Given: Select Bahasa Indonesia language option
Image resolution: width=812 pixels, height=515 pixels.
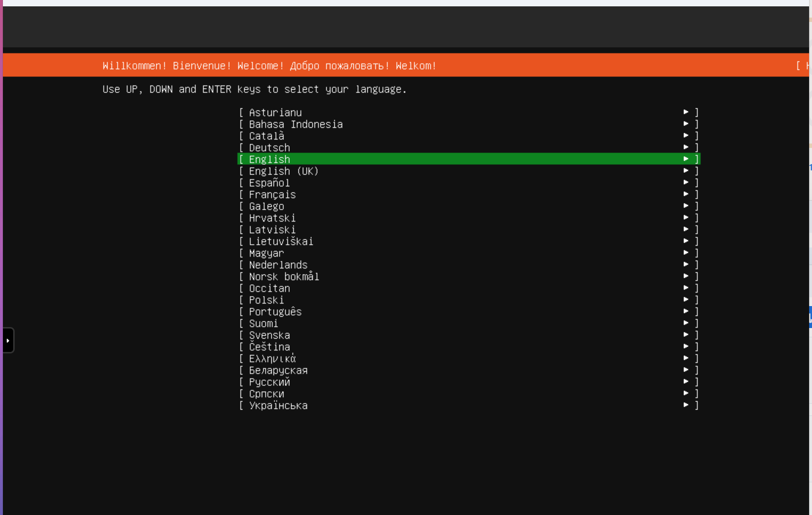Looking at the screenshot, I should tap(469, 124).
